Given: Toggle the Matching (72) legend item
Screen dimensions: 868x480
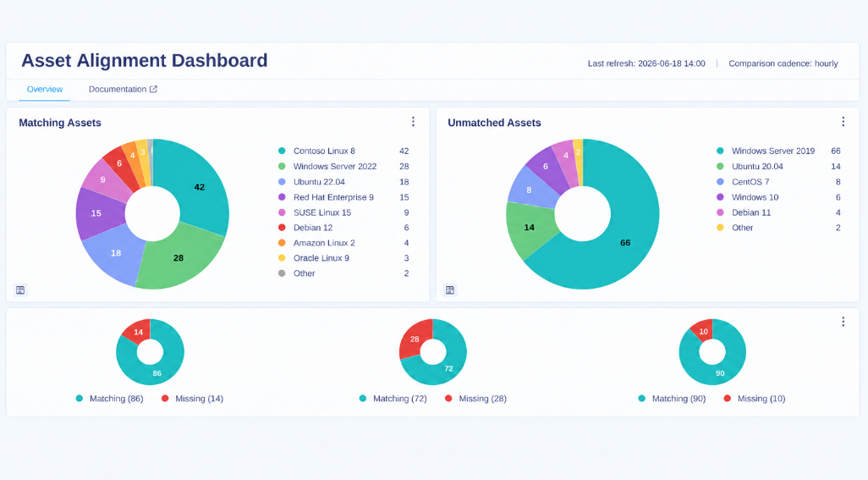Looking at the screenshot, I should (x=393, y=399).
